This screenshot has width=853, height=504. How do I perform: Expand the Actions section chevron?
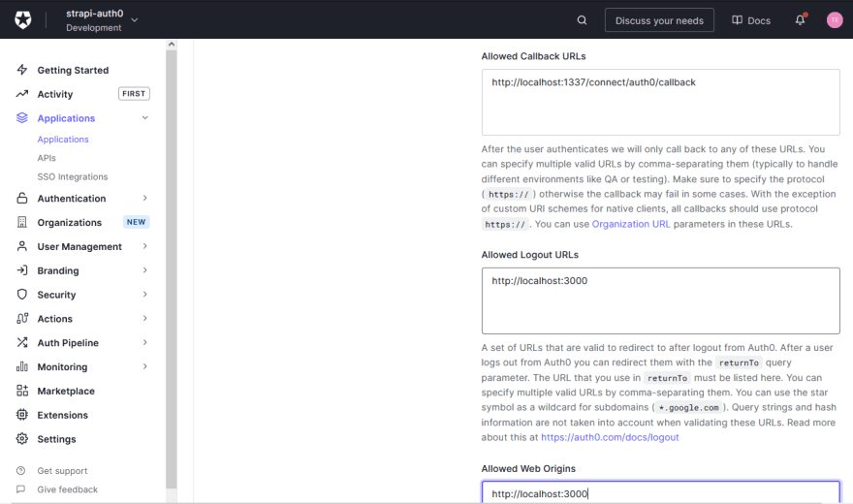tap(145, 319)
